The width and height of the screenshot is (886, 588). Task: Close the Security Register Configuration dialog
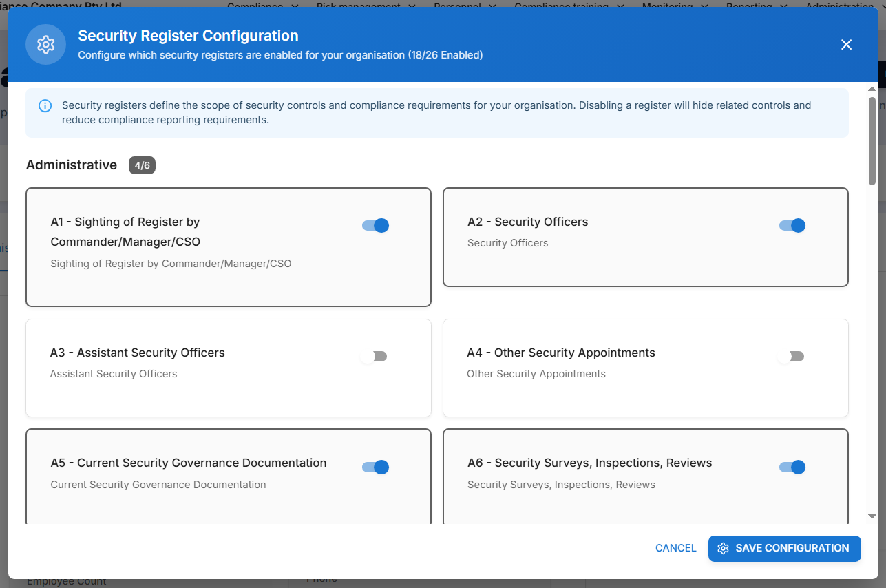coord(846,45)
